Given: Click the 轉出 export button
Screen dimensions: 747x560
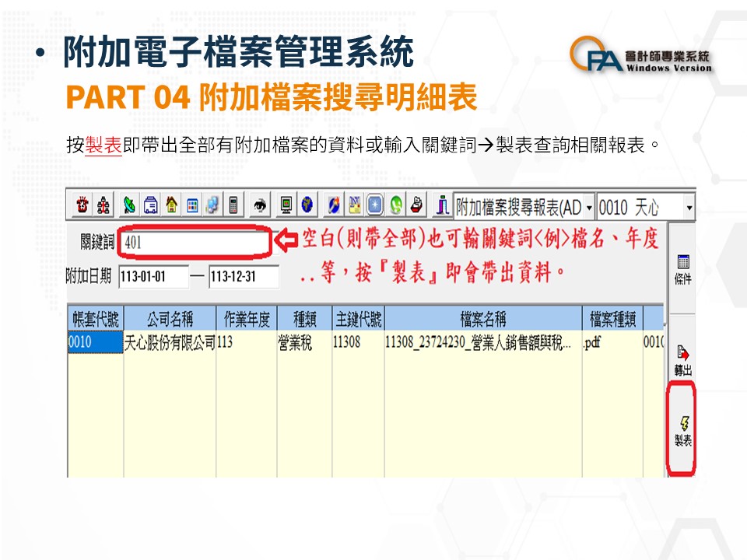Looking at the screenshot, I should [x=682, y=360].
